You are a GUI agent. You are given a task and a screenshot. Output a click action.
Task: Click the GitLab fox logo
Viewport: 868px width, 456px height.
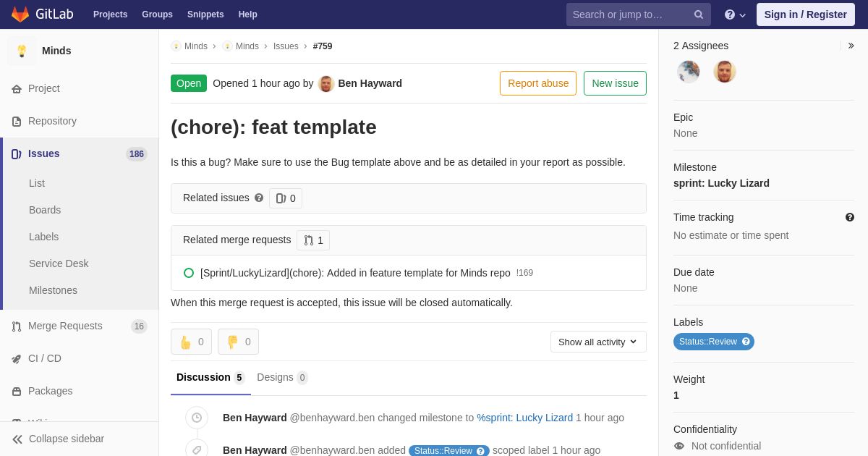pos(20,14)
